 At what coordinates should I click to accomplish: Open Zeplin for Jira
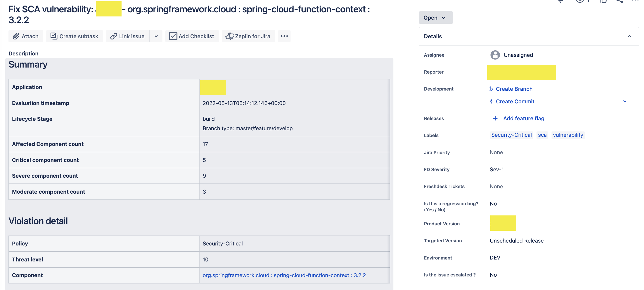248,36
